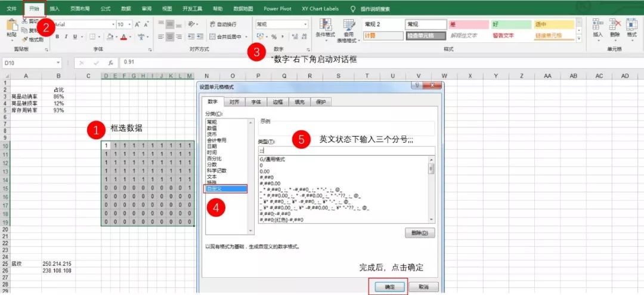This screenshot has height=295, width=644.
Task: Apply the green 好 cell style
Action: coord(510,24)
